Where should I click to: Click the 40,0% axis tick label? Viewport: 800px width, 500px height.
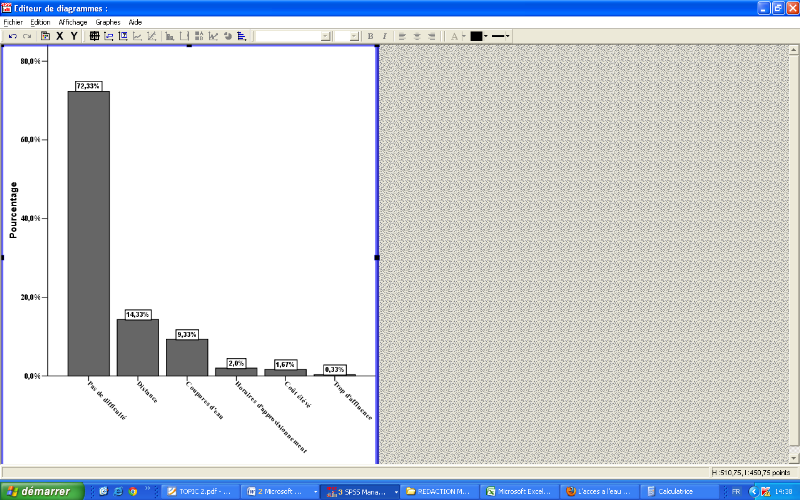coord(31,218)
